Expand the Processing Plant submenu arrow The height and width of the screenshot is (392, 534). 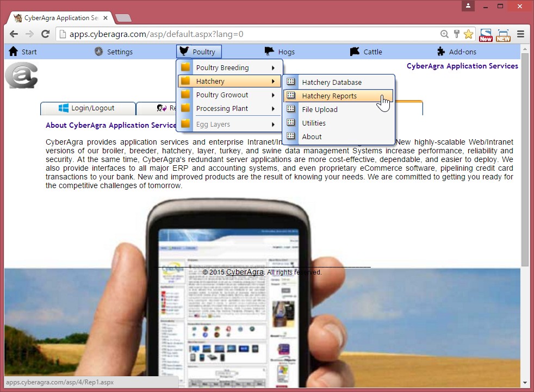(x=273, y=109)
